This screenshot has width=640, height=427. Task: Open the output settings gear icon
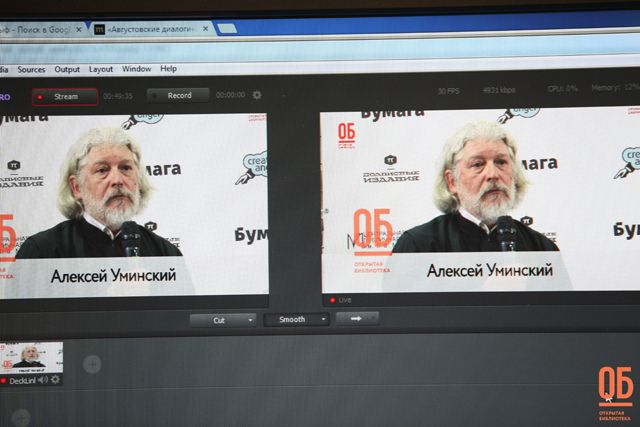(x=257, y=96)
